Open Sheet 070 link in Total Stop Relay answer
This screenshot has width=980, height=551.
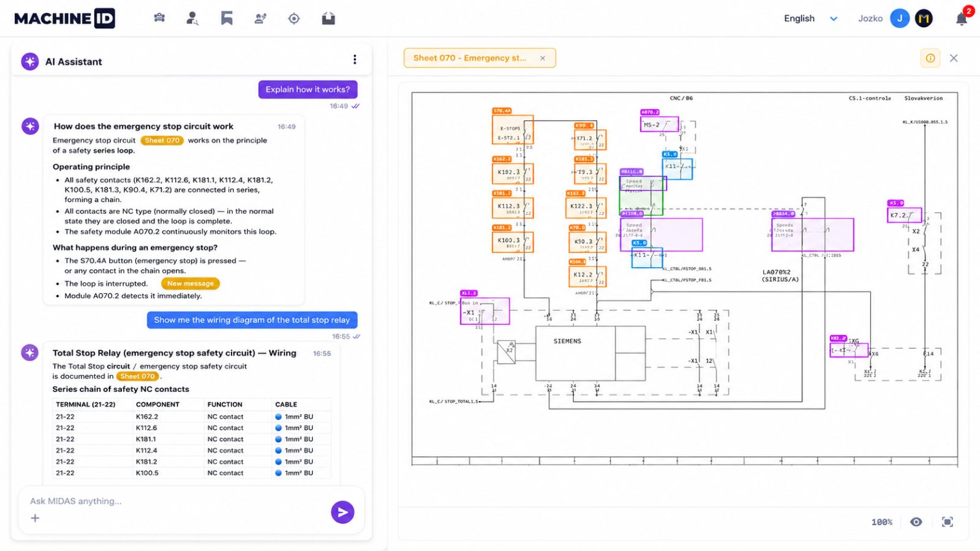pyautogui.click(x=138, y=377)
